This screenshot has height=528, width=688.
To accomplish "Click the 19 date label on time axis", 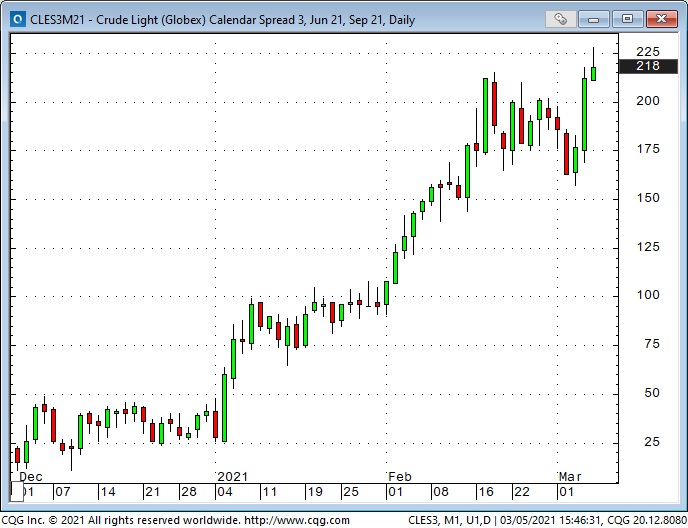I will pos(315,492).
